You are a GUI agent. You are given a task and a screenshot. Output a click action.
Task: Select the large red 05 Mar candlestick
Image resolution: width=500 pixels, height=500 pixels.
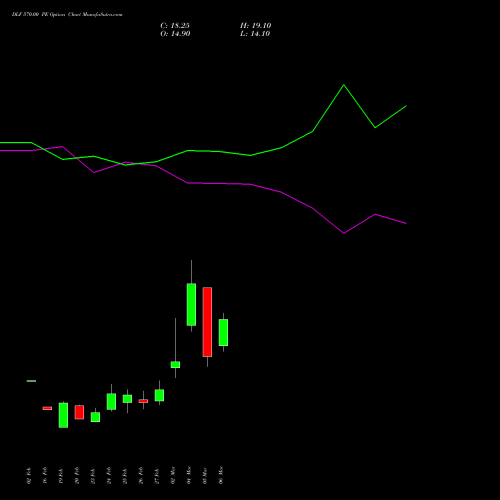pos(207,322)
